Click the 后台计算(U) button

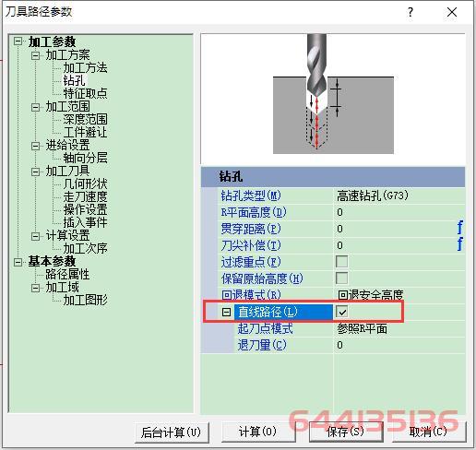(172, 432)
